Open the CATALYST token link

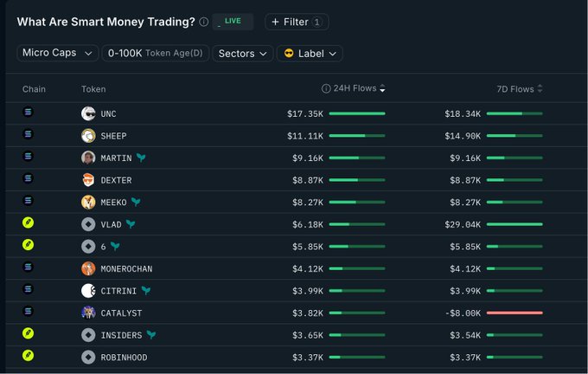tap(121, 313)
